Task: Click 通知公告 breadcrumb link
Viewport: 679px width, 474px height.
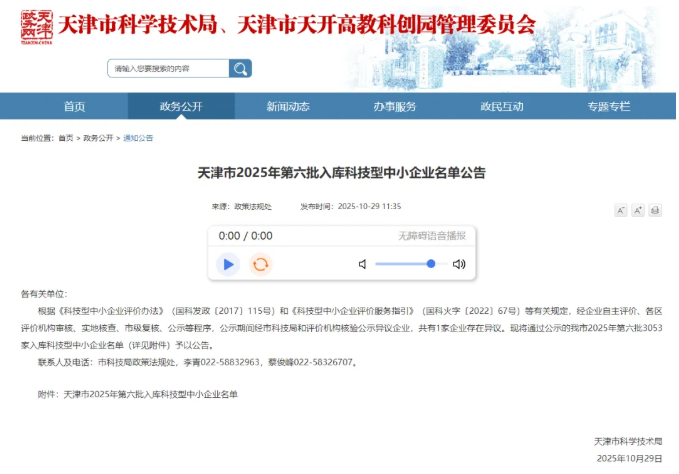Action: point(138,138)
